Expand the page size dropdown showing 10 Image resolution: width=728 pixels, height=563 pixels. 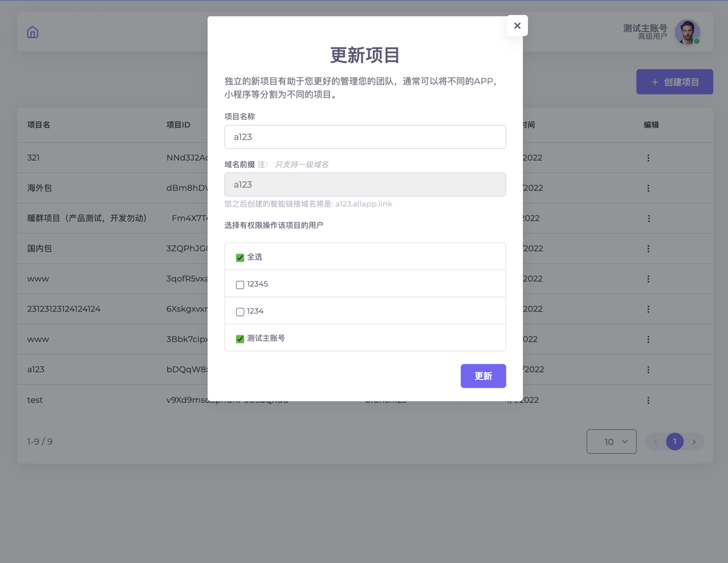(x=611, y=442)
